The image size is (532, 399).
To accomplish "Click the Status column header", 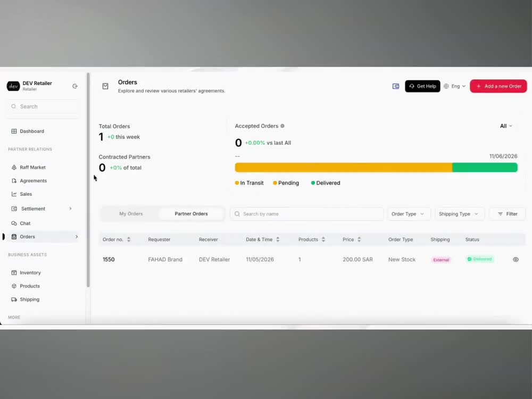I will pos(472,239).
